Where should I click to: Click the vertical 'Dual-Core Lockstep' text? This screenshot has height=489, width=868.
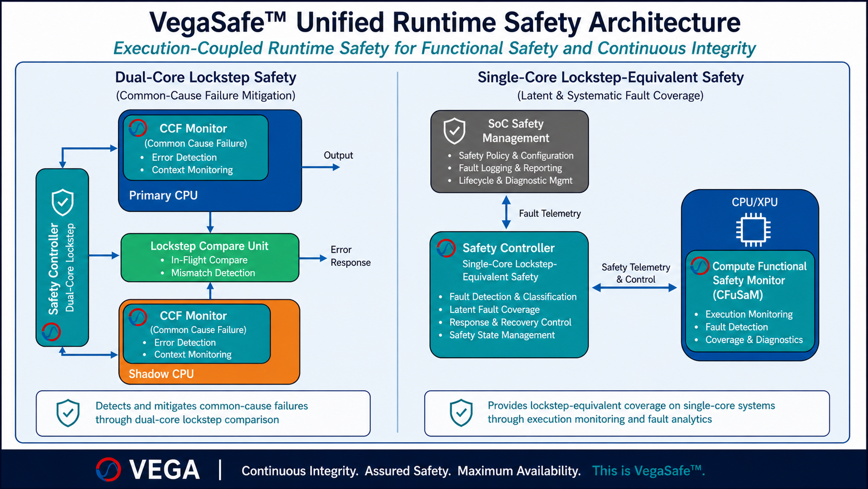(70, 268)
